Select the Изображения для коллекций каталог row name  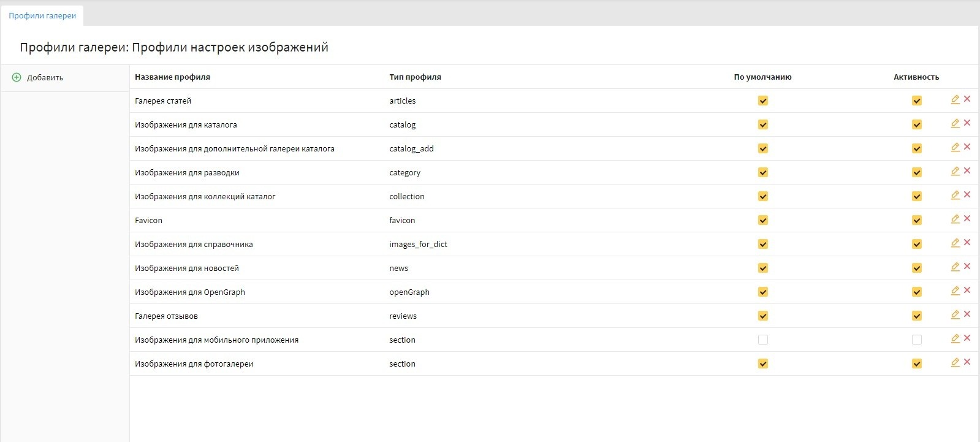(x=205, y=197)
